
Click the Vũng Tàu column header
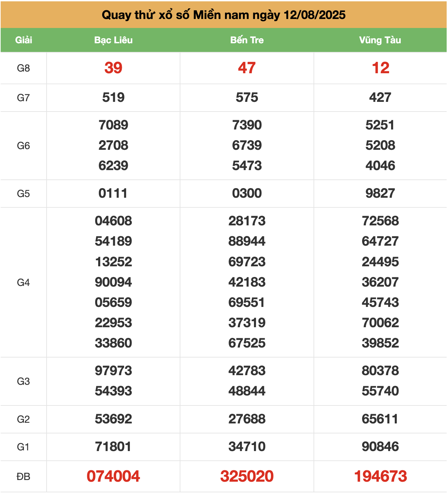click(x=380, y=40)
